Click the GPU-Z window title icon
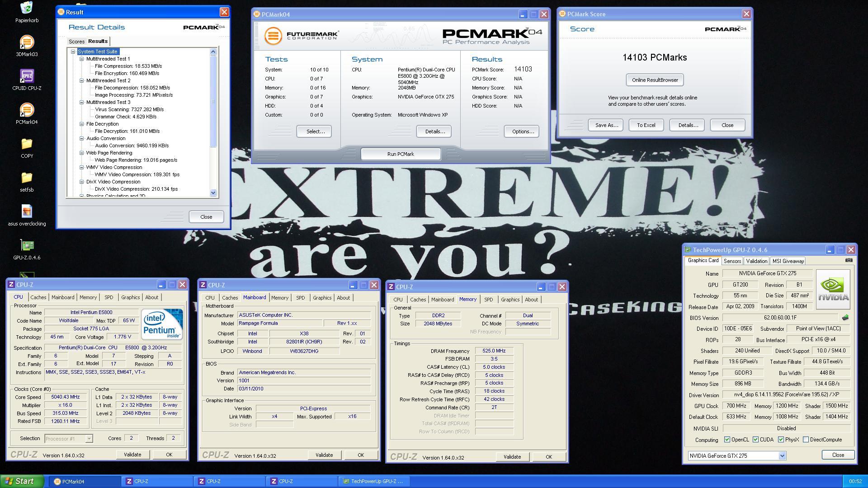 (688, 249)
